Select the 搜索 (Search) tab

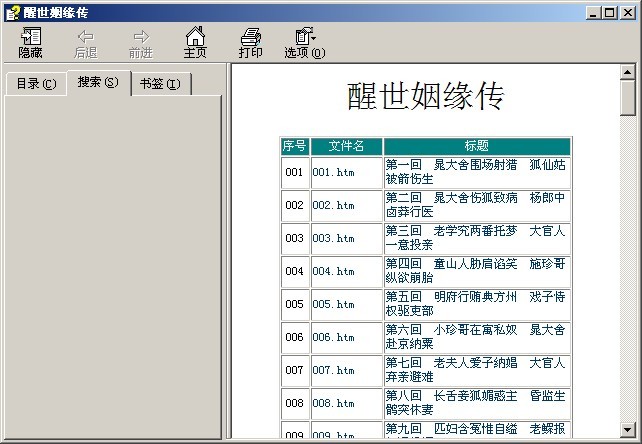(x=98, y=82)
